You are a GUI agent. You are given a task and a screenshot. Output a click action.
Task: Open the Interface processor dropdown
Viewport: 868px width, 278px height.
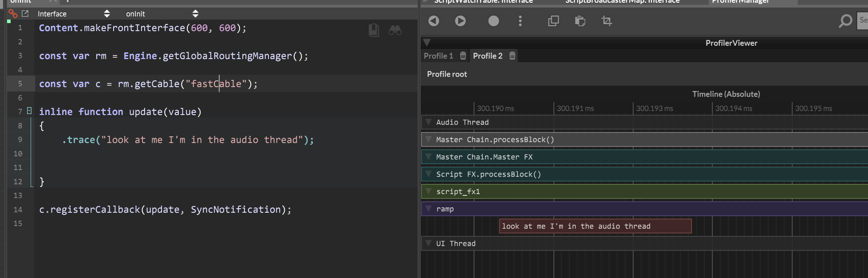(74, 14)
